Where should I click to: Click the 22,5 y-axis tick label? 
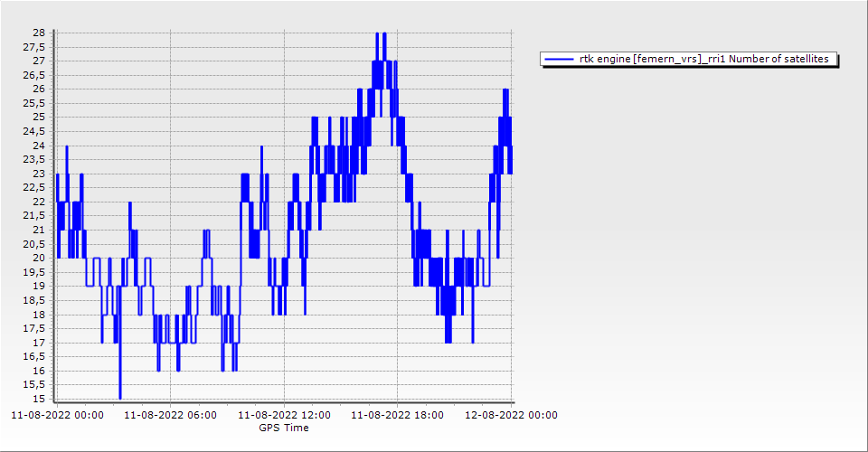35,188
